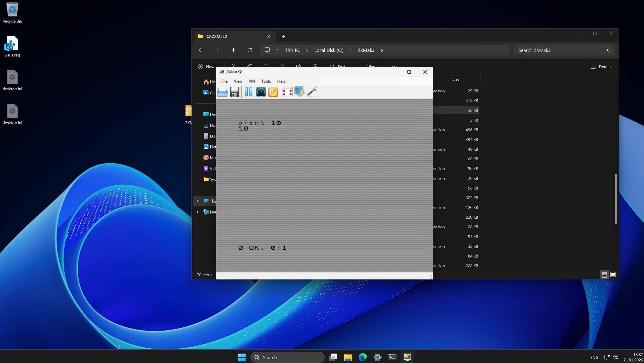Image resolution: width=644 pixels, height=363 pixels.
Task: Open the VM menu
Action: [251, 81]
